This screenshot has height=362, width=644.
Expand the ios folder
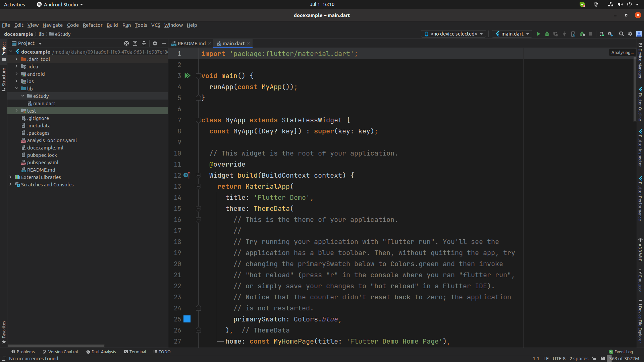16,81
